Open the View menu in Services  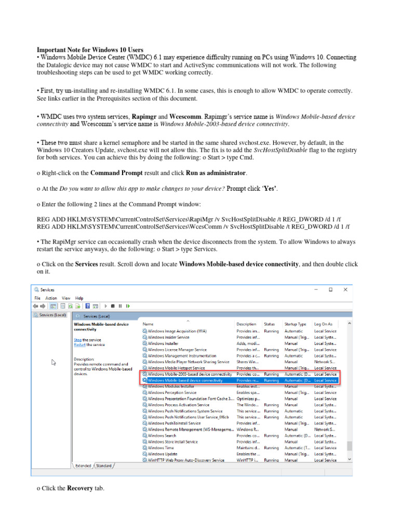pos(66,298)
